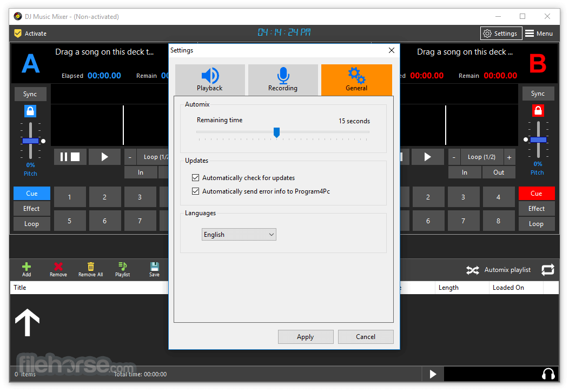
Task: Click the Settings gear button in top bar
Action: pyautogui.click(x=501, y=34)
